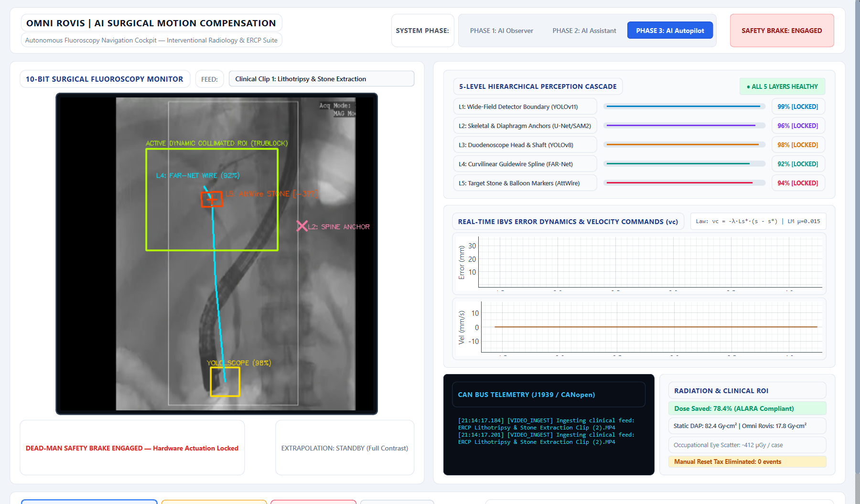860x504 pixels.
Task: Click the L1 blue confidence bar
Action: (x=684, y=107)
